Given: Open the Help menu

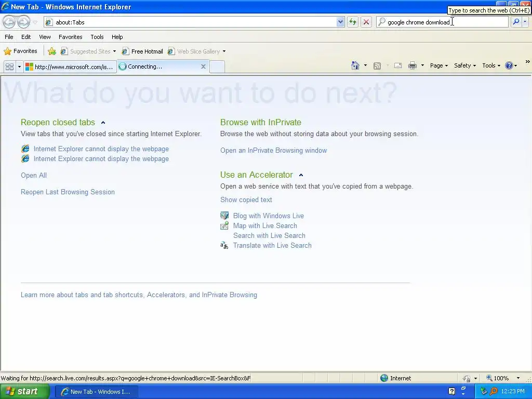Looking at the screenshot, I should 117,37.
